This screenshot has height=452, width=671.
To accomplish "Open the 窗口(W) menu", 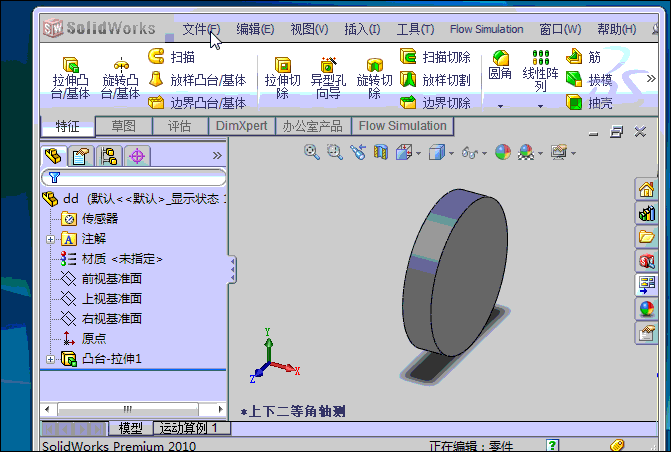I will [560, 29].
